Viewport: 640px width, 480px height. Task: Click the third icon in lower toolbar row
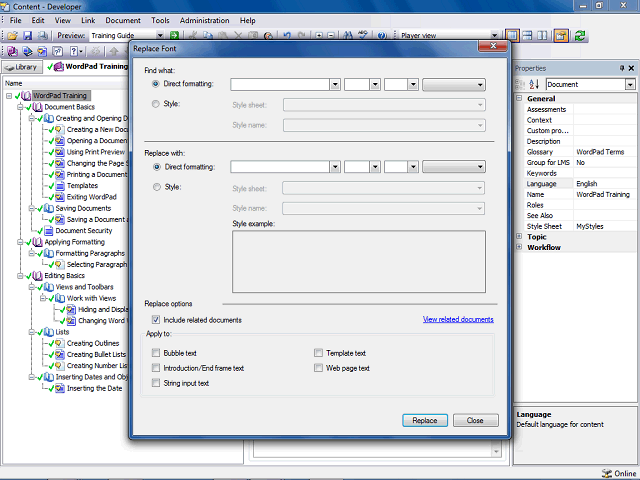tap(42, 51)
